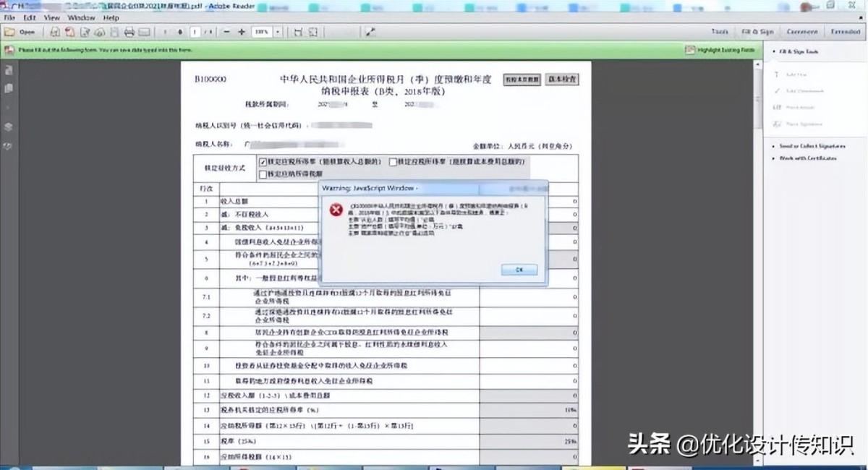Viewport: 868px width, 470px height.
Task: Uncheck 核定应税所得率 (能核算收入总额的) checkbox
Action: pos(263,162)
